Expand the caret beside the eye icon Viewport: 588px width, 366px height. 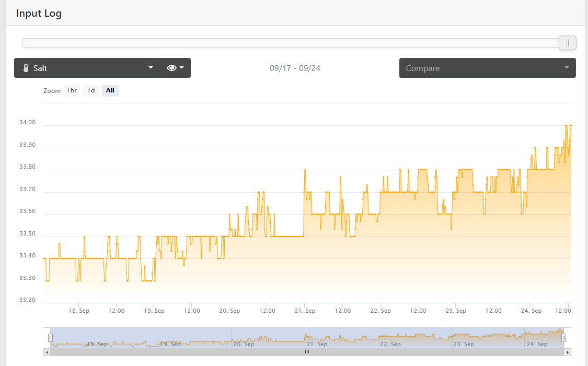[x=182, y=68]
